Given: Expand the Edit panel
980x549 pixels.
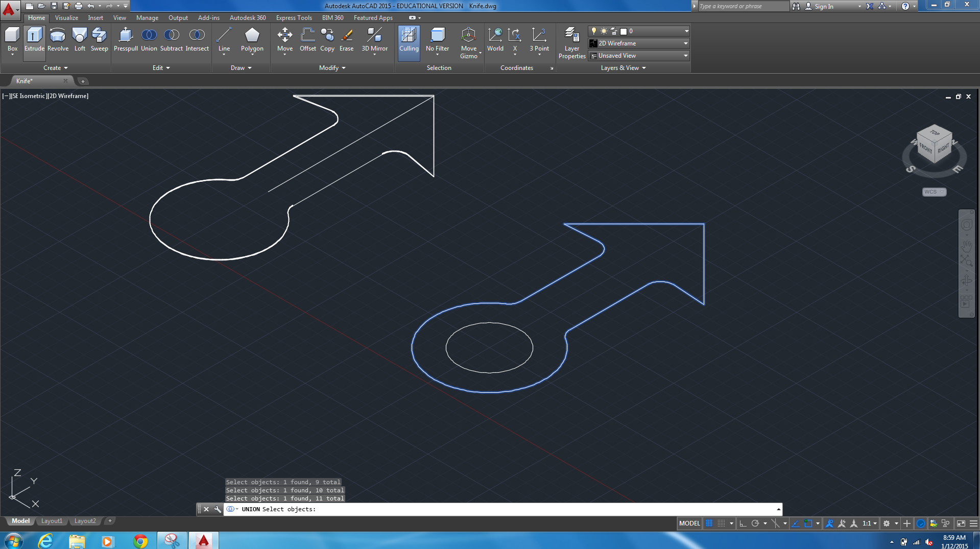Looking at the screenshot, I should 161,68.
